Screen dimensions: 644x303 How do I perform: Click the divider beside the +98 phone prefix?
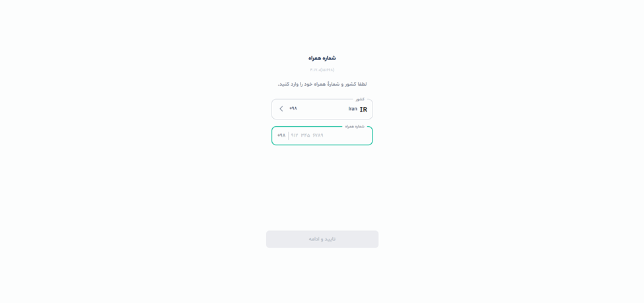(x=289, y=136)
